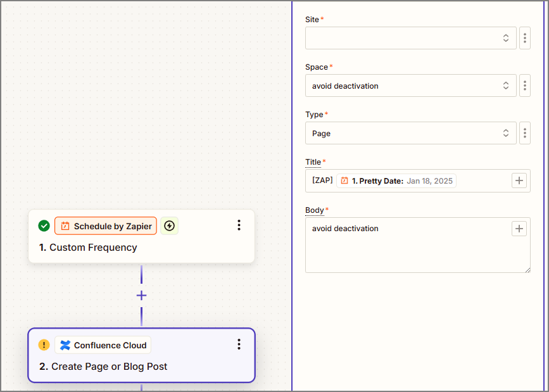Select step 2 Create Page or Blog Post

(x=141, y=355)
